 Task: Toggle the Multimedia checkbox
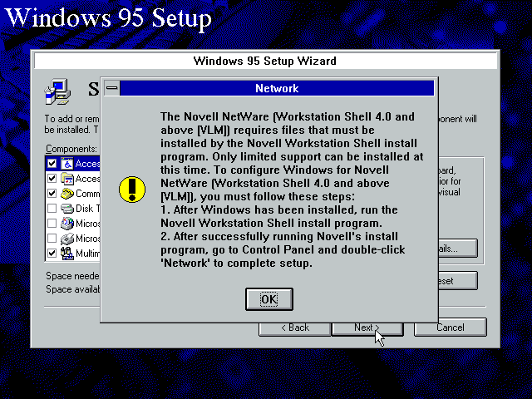point(52,253)
